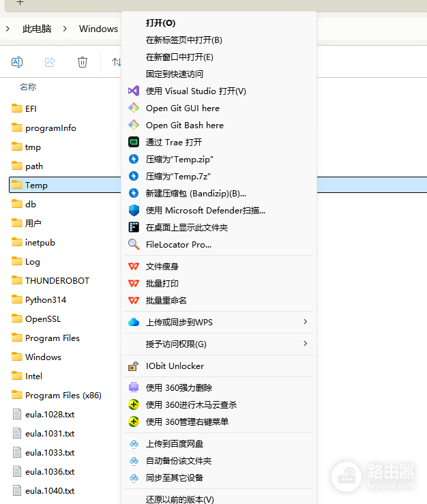The width and height of the screenshot is (427, 504).
Task: Click the Rename toolbar icon
Action: [x=17, y=61]
